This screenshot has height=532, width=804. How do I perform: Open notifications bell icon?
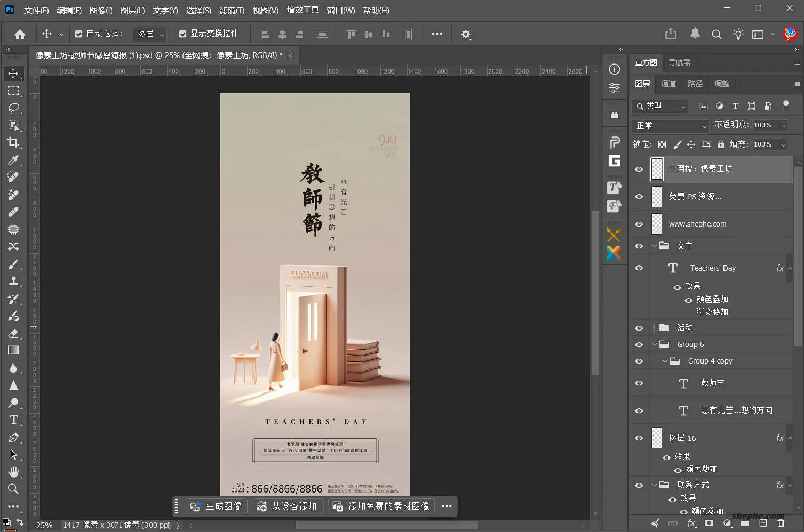point(695,34)
